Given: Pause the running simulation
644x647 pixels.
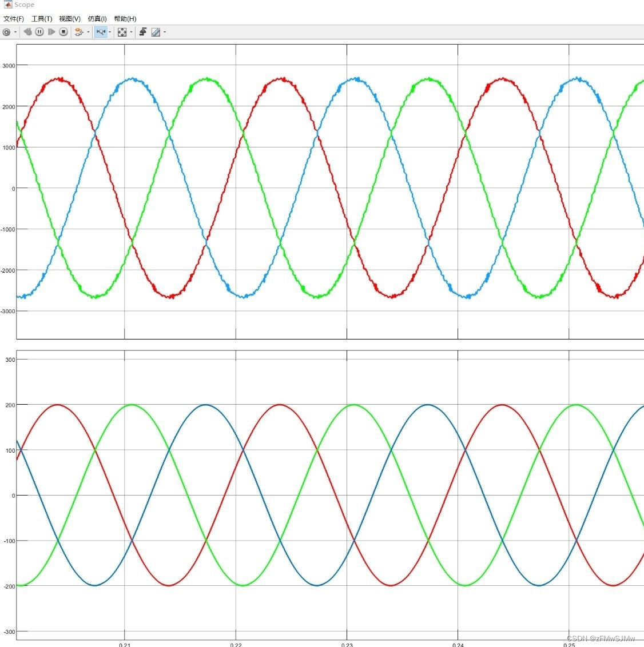Looking at the screenshot, I should point(39,32).
